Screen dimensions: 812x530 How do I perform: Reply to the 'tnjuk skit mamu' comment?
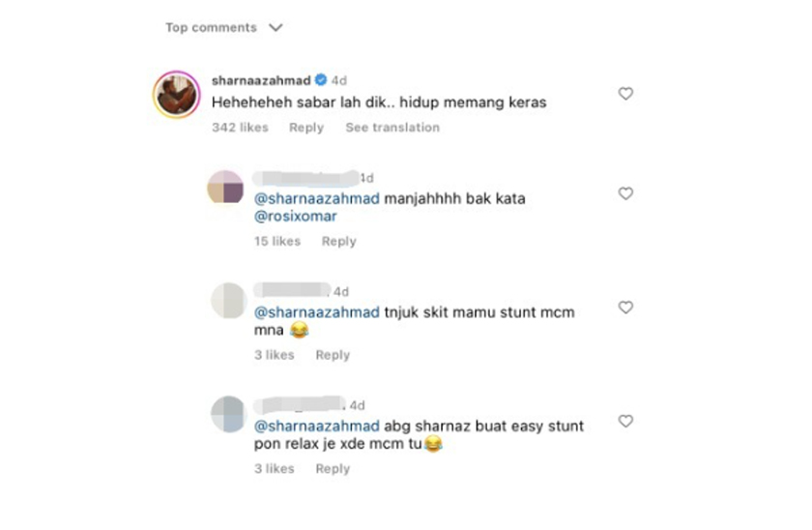[x=333, y=355]
